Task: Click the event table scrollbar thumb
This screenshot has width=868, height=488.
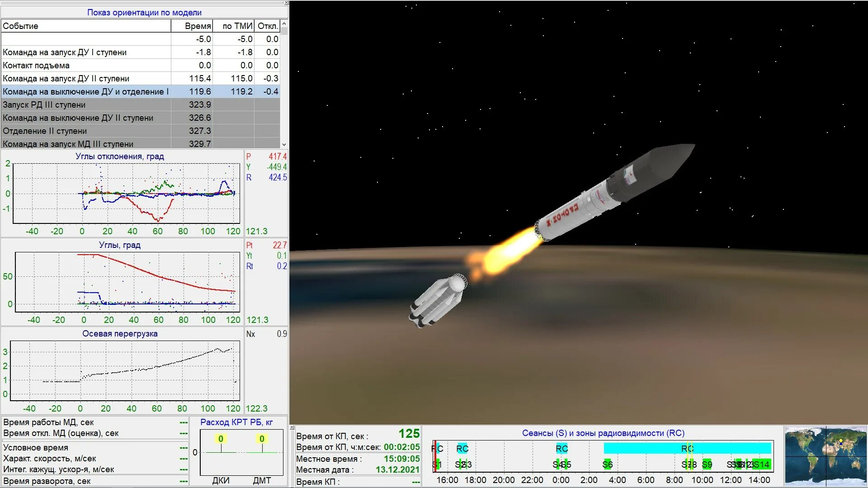Action: click(x=284, y=31)
